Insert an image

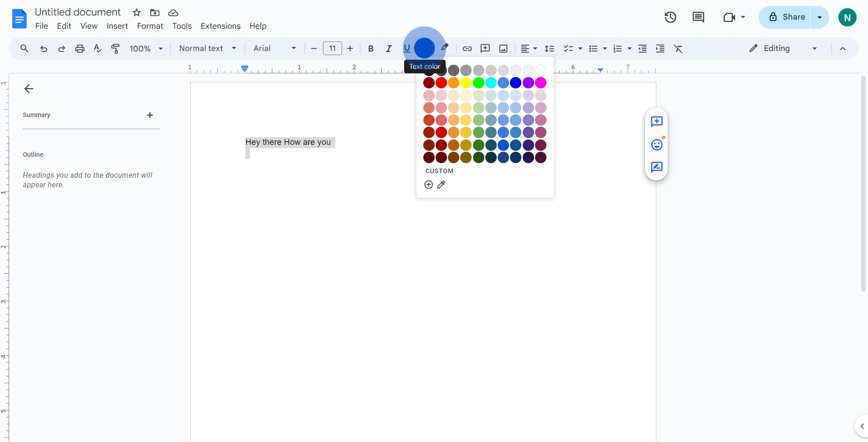(503, 48)
